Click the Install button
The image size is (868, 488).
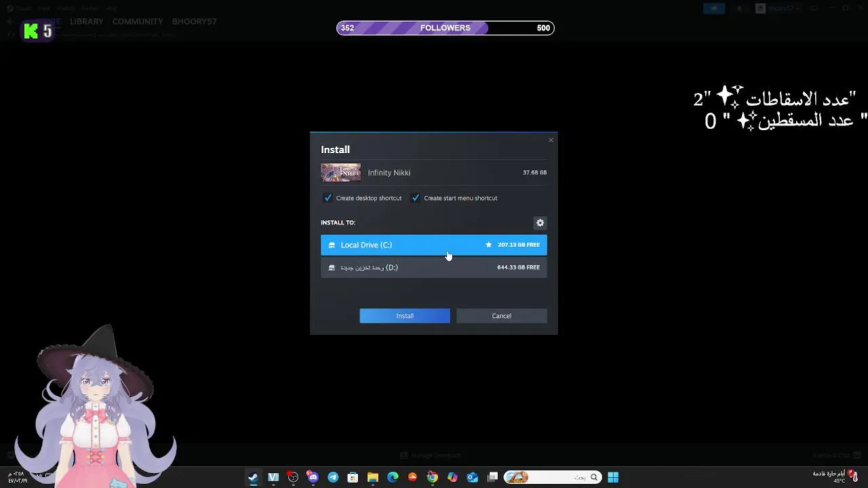(x=405, y=316)
